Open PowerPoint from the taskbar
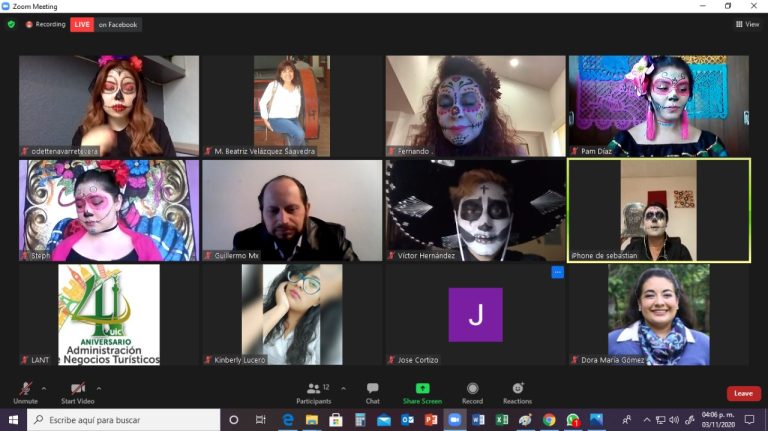The width and height of the screenshot is (768, 431). [431, 420]
